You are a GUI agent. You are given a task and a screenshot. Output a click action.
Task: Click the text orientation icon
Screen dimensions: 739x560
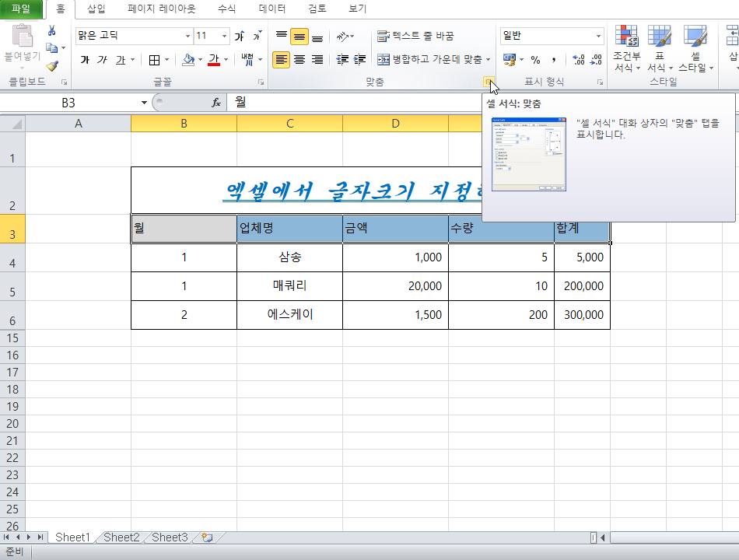[342, 37]
